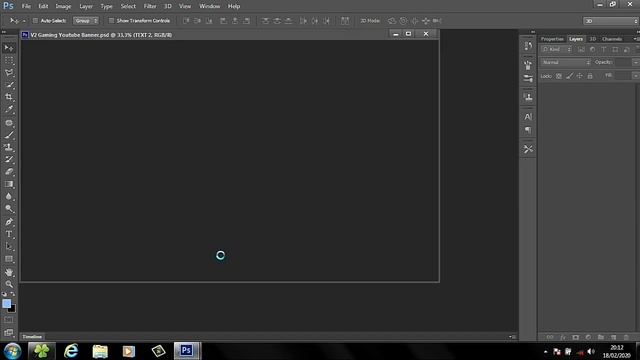Select the Crop tool
640x360 pixels.
[9, 97]
